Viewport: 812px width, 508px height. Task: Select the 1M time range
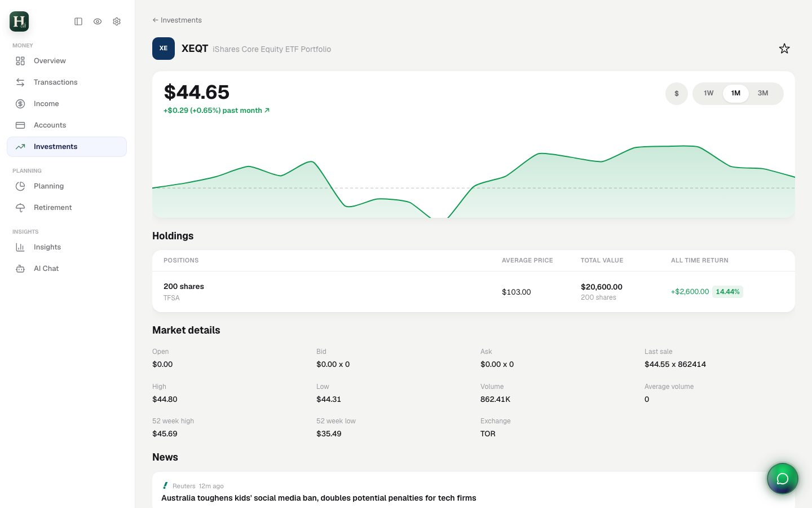tap(736, 94)
